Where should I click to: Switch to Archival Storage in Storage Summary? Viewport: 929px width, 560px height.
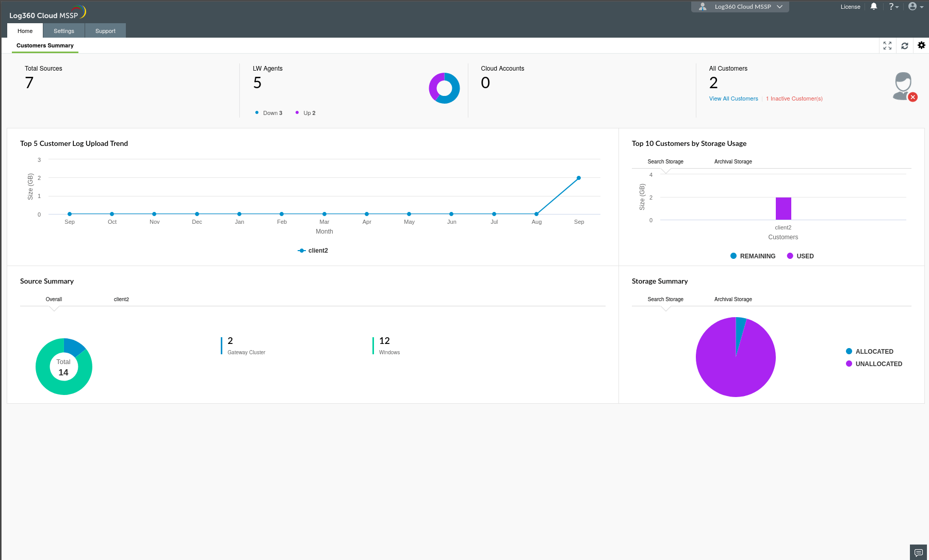(732, 299)
